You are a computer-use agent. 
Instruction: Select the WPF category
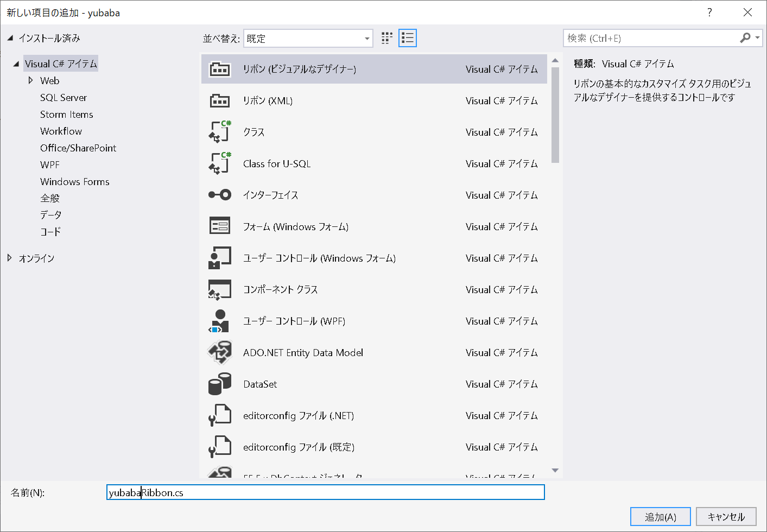50,165
